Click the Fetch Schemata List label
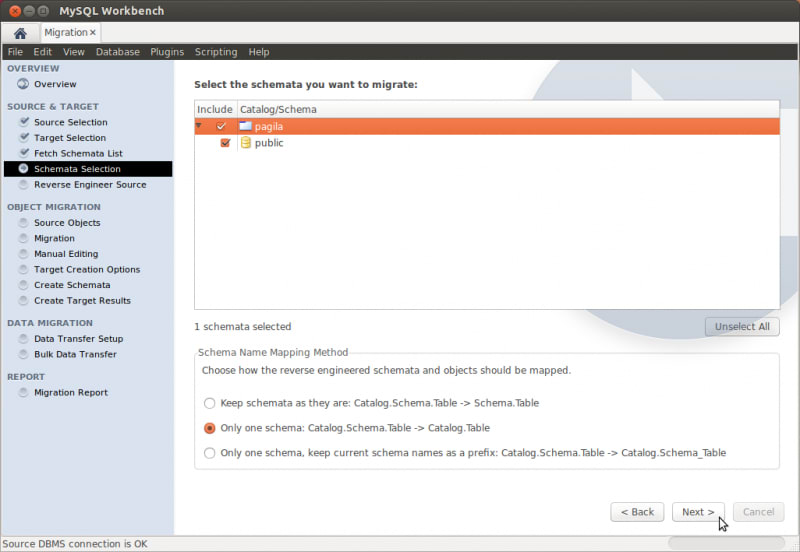The height and width of the screenshot is (552, 800). click(78, 153)
